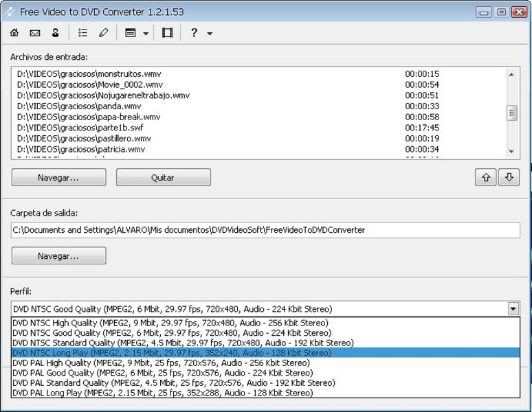Choose DVD PAL Standard Quality profile
The image size is (532, 412).
(x=265, y=383)
